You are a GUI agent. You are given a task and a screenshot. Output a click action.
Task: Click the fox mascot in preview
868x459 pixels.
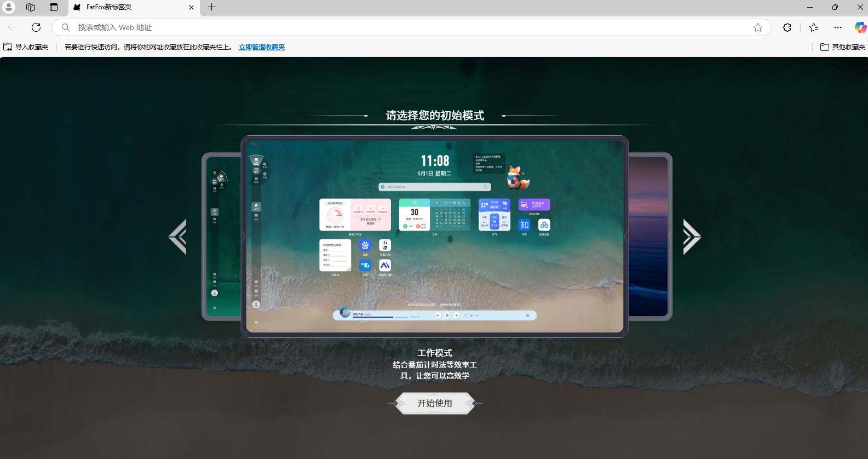click(517, 178)
